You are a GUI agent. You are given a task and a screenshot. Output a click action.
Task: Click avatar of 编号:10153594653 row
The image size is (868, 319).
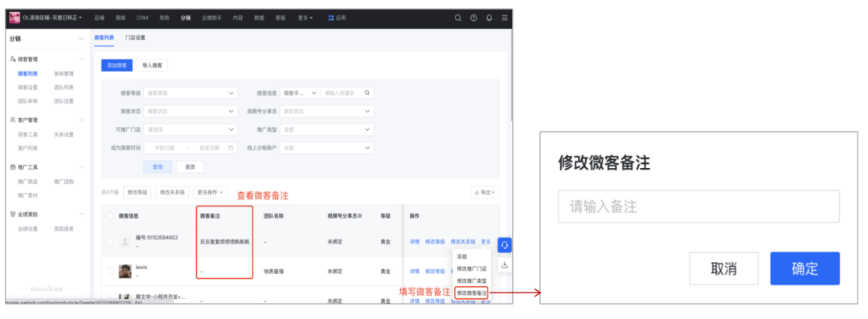(x=125, y=242)
